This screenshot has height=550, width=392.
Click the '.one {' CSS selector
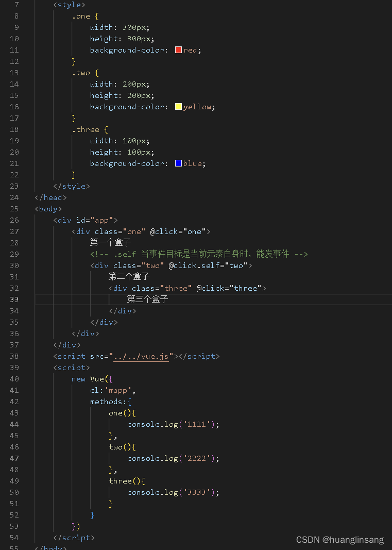click(x=85, y=16)
